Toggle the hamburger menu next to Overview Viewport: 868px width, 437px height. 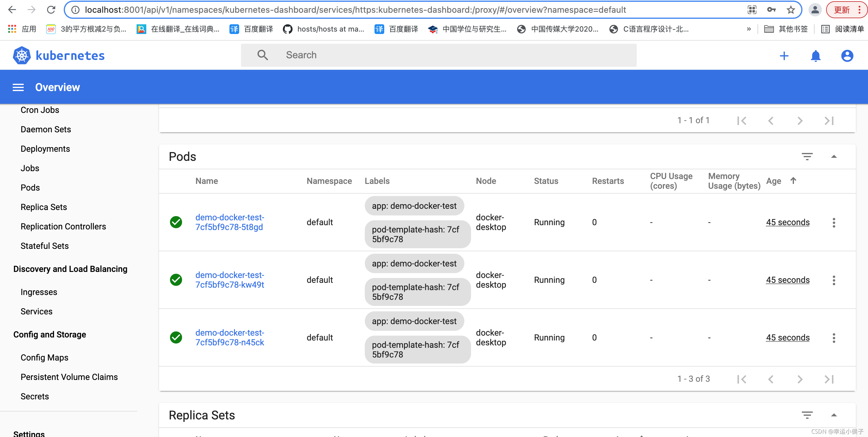(x=18, y=87)
